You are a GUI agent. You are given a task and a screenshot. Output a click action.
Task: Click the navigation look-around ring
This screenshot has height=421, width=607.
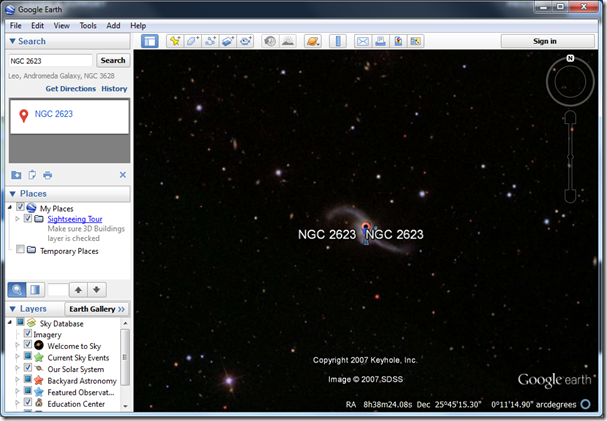570,81
